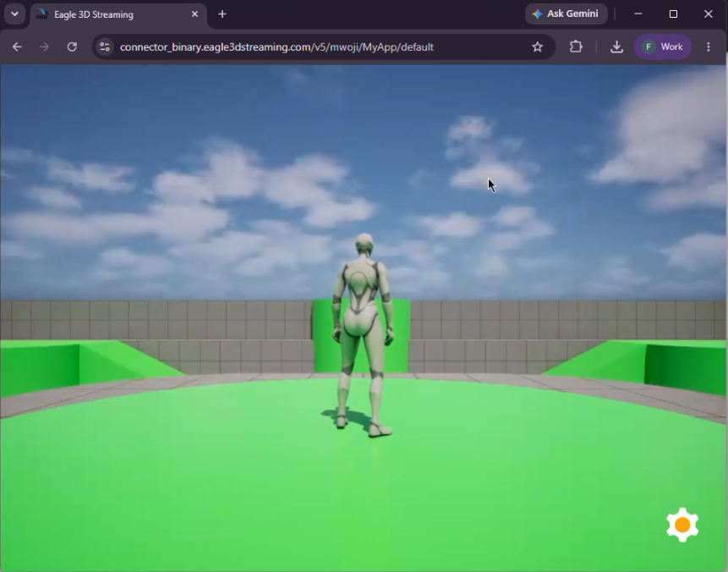Viewport: 728px width, 572px height.
Task: Open the streaming settings gear icon
Action: coord(682,525)
